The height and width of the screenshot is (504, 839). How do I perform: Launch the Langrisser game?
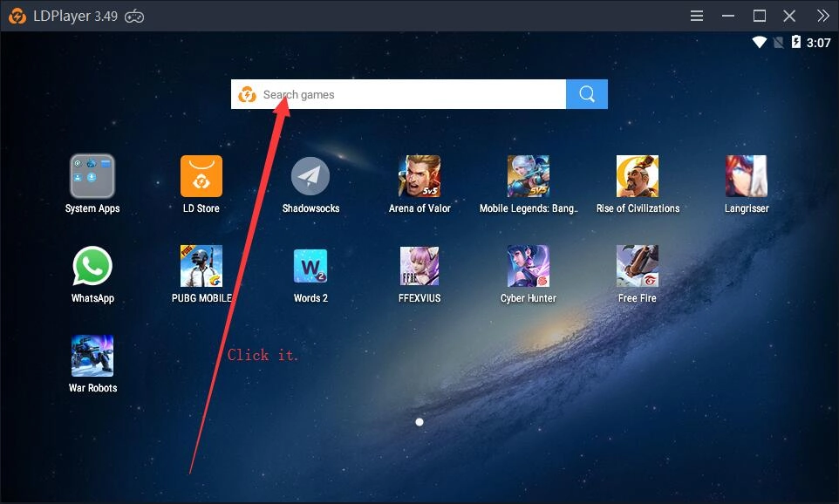[747, 177]
